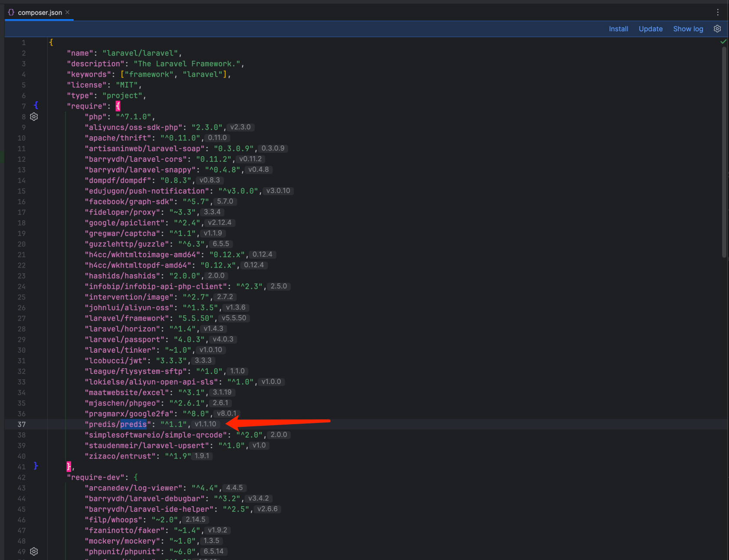The height and width of the screenshot is (560, 729).
Task: Click the 3.1.19 hint for maatwebsite/excel
Action: tap(222, 392)
